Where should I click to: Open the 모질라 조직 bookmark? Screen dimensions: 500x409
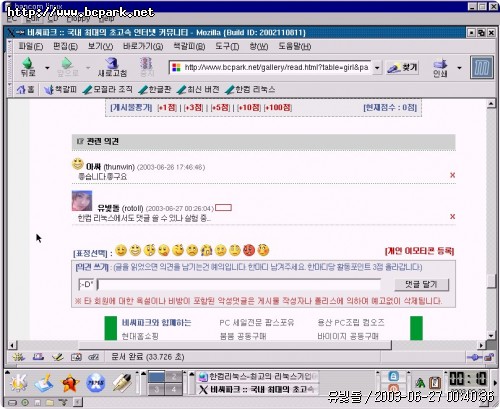coord(108,89)
